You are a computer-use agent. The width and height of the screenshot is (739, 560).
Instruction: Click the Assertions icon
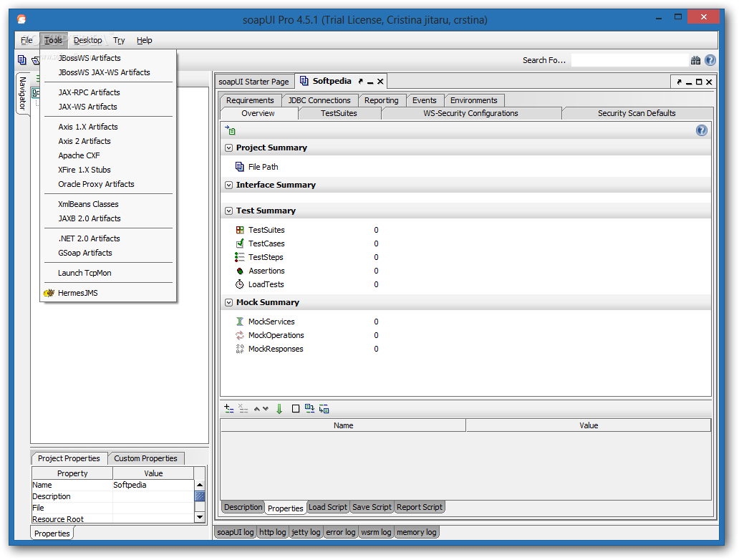[240, 271]
